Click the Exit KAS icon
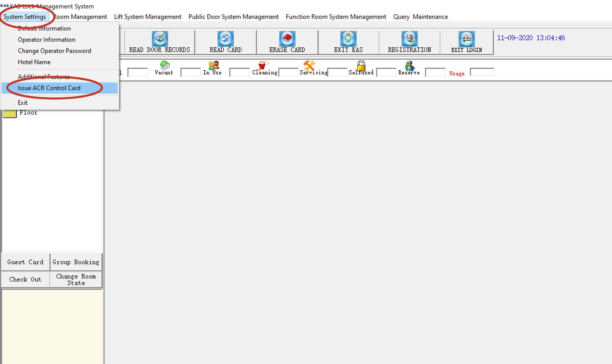The width and height of the screenshot is (612, 364). click(348, 38)
